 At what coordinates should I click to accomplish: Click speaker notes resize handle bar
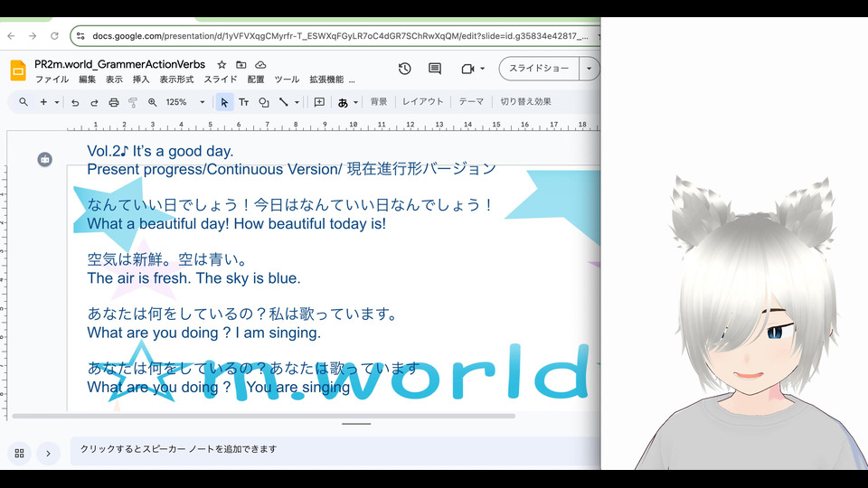pos(356,424)
